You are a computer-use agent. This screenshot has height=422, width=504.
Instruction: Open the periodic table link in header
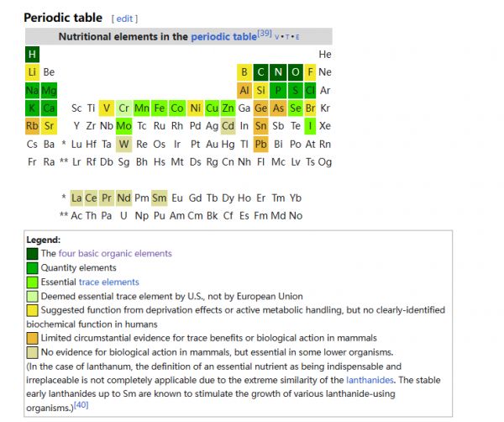223,37
